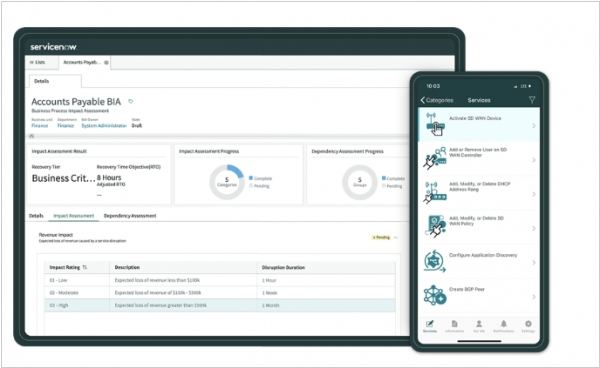Switch to the Dependency Assessment tab

(130, 216)
